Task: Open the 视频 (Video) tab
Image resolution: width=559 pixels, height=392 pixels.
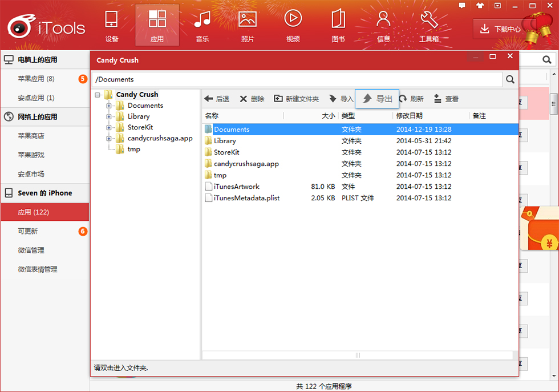Action: [x=293, y=26]
